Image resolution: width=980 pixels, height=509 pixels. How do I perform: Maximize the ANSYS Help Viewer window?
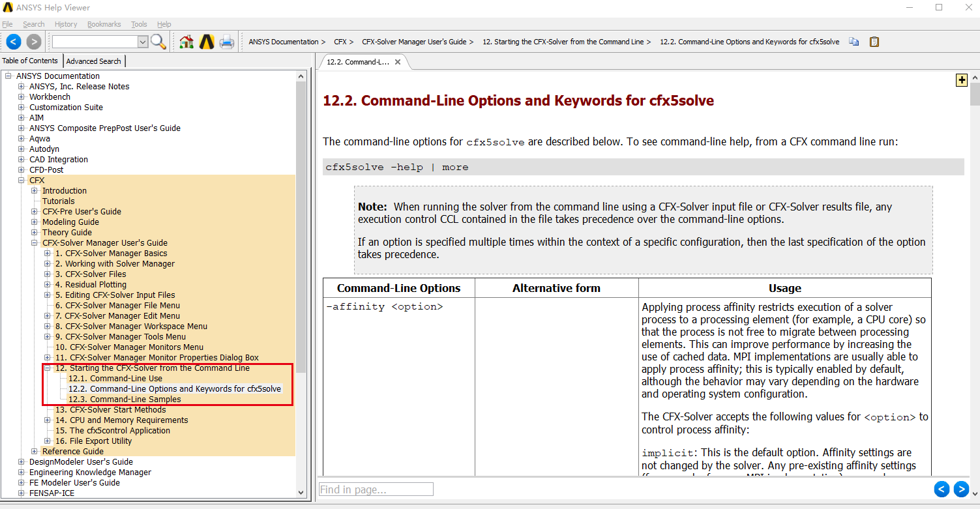(x=939, y=8)
